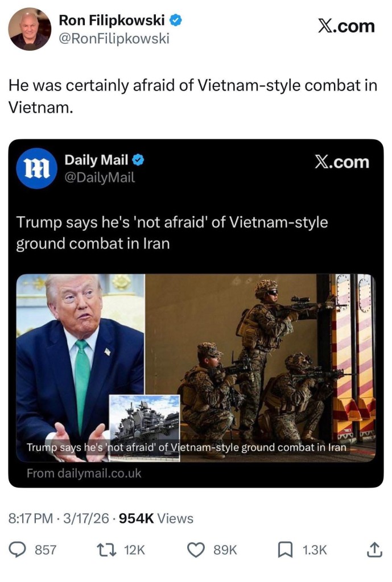This screenshot has width=392, height=582.
Task: Open the soldiers photo in article card
Action: point(260,368)
